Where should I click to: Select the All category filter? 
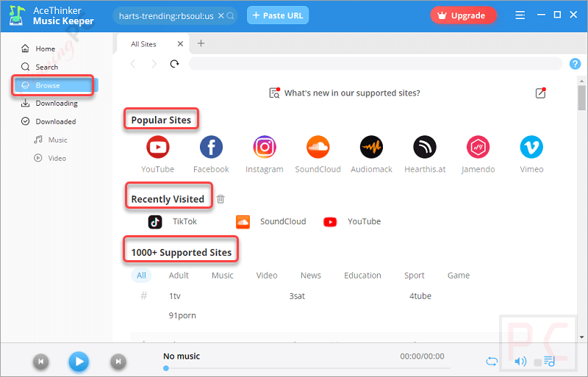tap(141, 276)
